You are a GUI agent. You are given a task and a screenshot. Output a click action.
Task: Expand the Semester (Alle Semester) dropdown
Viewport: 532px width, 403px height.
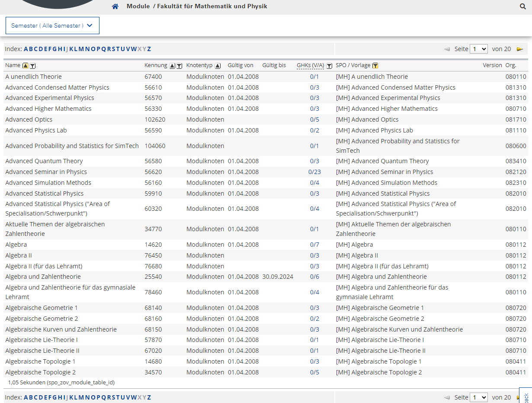(52, 26)
